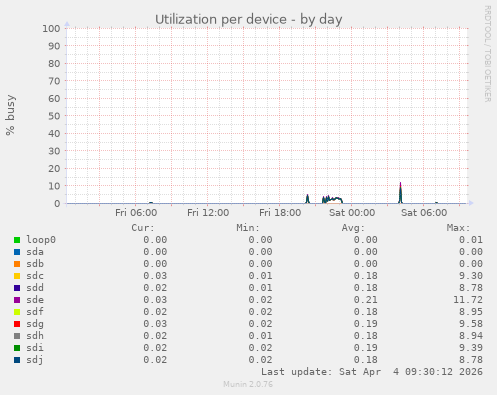Select the 'sda' device label
The height and width of the screenshot is (395, 497).
point(35,252)
